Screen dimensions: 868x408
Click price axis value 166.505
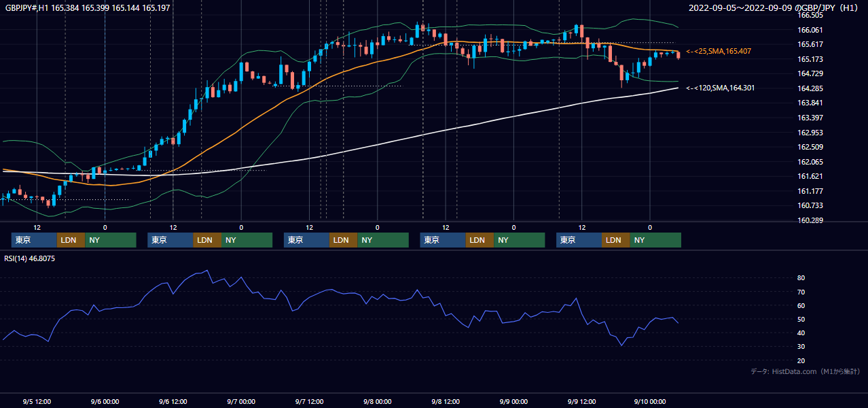tap(810, 15)
